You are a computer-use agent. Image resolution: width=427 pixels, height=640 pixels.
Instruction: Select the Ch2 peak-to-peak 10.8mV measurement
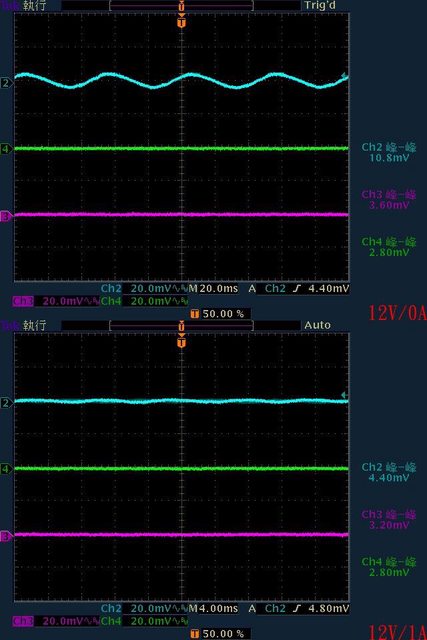coord(389,152)
